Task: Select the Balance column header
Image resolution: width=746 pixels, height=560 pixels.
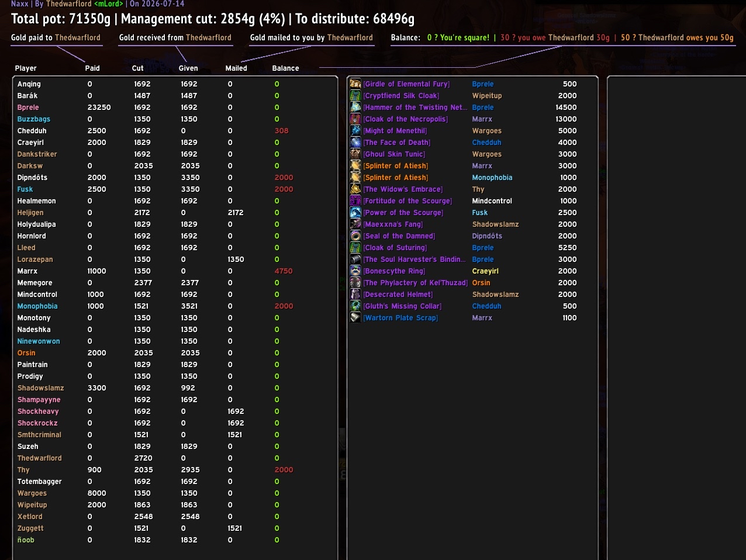Action: [x=285, y=68]
